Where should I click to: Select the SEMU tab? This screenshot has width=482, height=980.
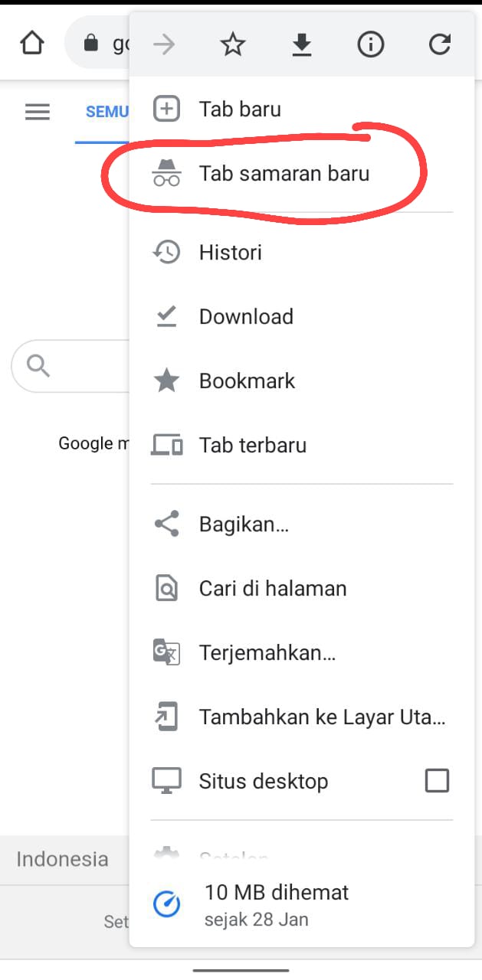pyautogui.click(x=107, y=112)
